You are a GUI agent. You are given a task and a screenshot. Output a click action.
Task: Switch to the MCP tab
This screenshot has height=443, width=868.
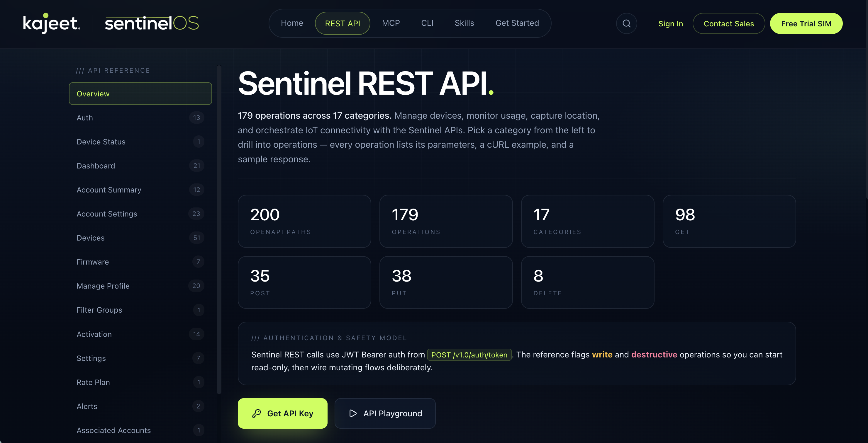coord(391,23)
